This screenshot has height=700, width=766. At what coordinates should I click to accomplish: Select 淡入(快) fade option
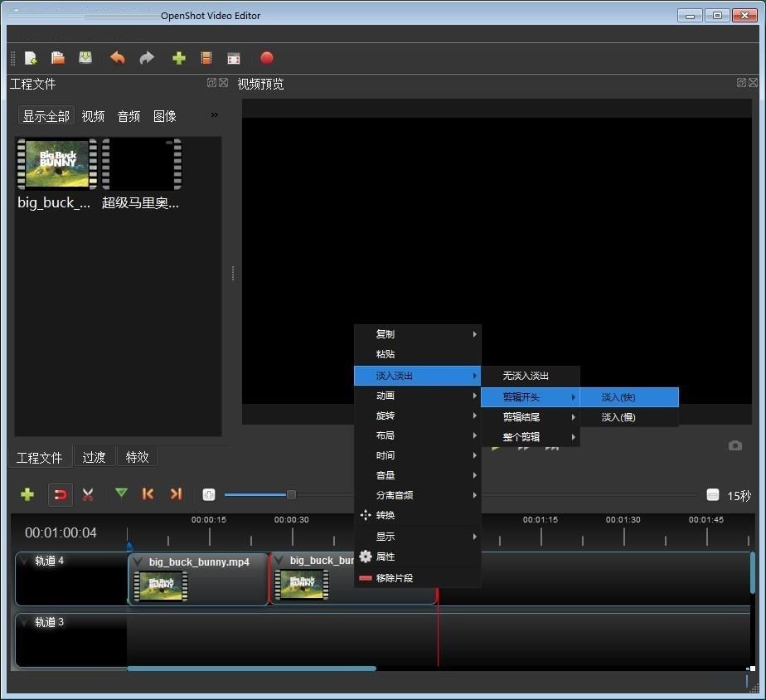tap(629, 397)
